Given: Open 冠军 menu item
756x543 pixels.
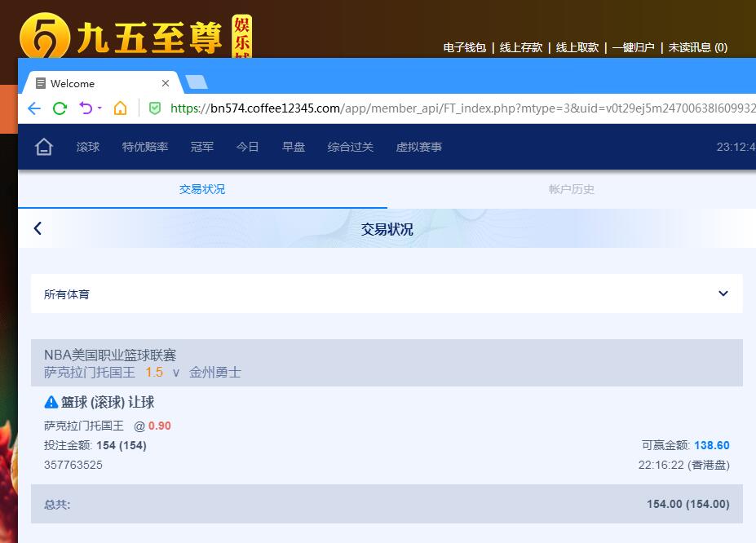Looking at the screenshot, I should pos(201,147).
